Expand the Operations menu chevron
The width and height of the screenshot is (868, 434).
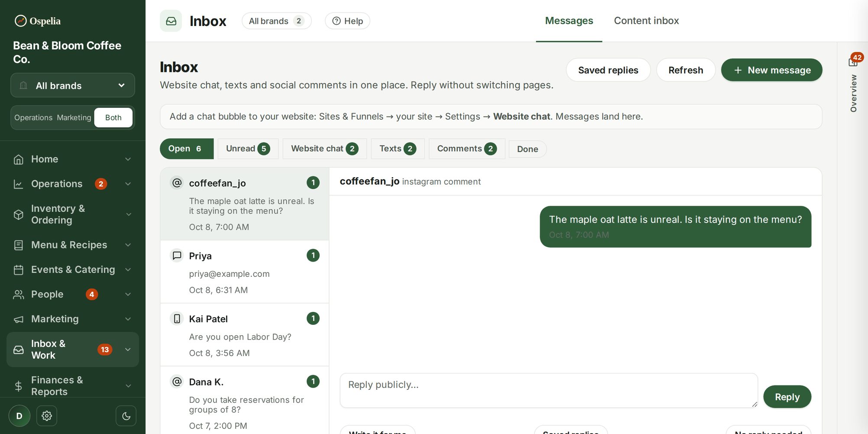pos(128,184)
